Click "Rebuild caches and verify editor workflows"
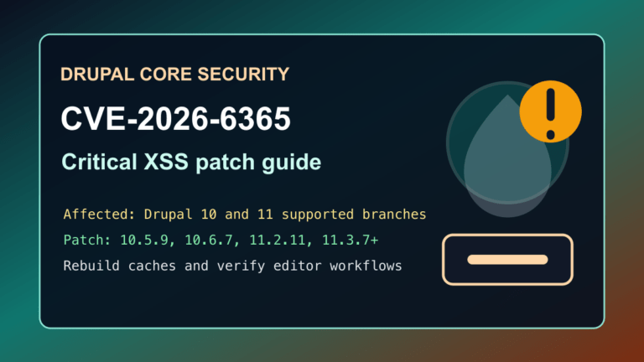644x362 pixels. [232, 266]
